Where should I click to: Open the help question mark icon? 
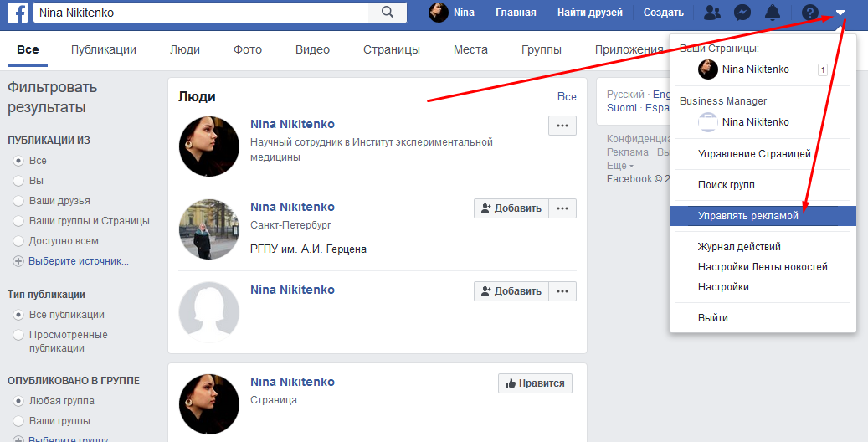809,13
